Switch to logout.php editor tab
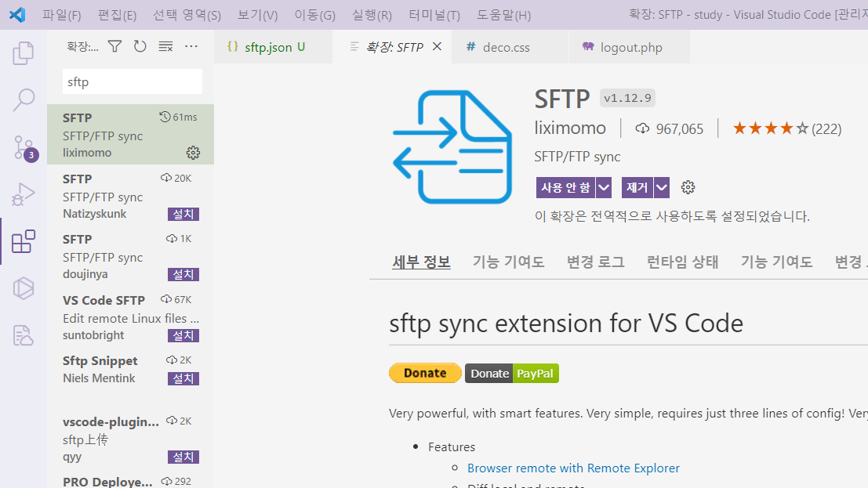 tap(630, 47)
